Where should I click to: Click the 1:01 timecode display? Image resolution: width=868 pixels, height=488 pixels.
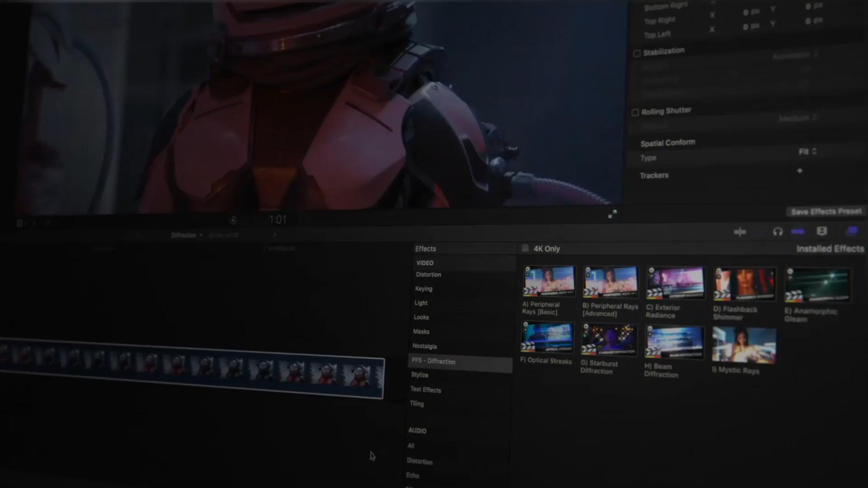[278, 220]
